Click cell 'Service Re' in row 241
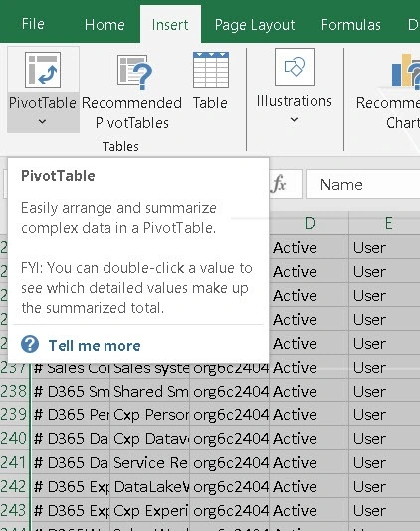This screenshot has width=420, height=531. point(150,462)
